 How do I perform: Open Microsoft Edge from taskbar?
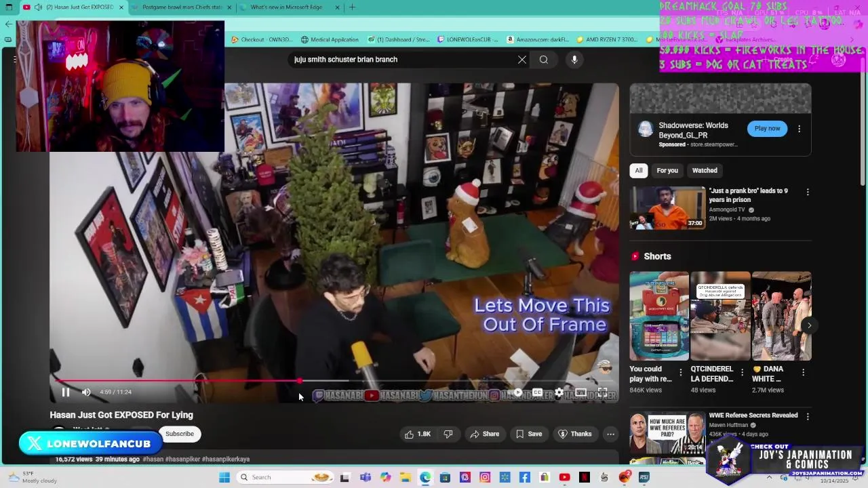click(x=425, y=477)
